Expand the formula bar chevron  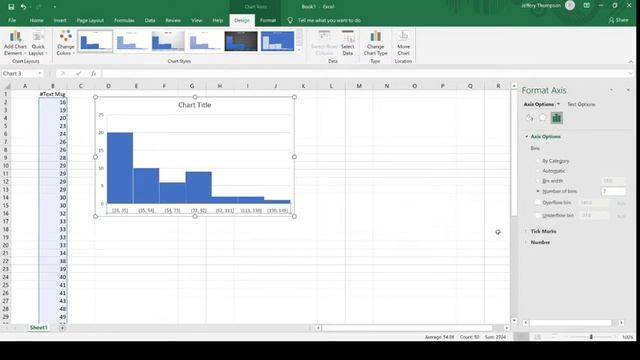pyautogui.click(x=631, y=73)
